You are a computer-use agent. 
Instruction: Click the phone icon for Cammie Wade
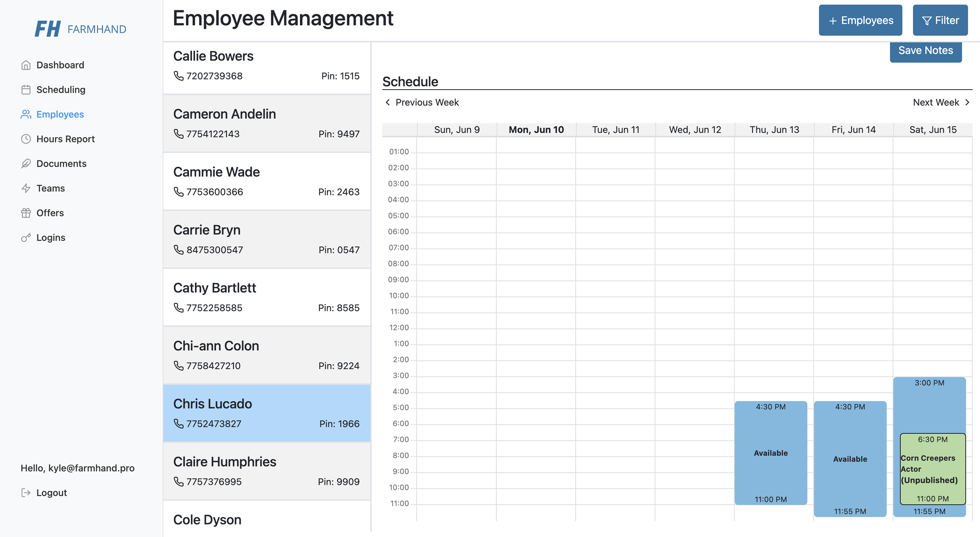coord(178,192)
